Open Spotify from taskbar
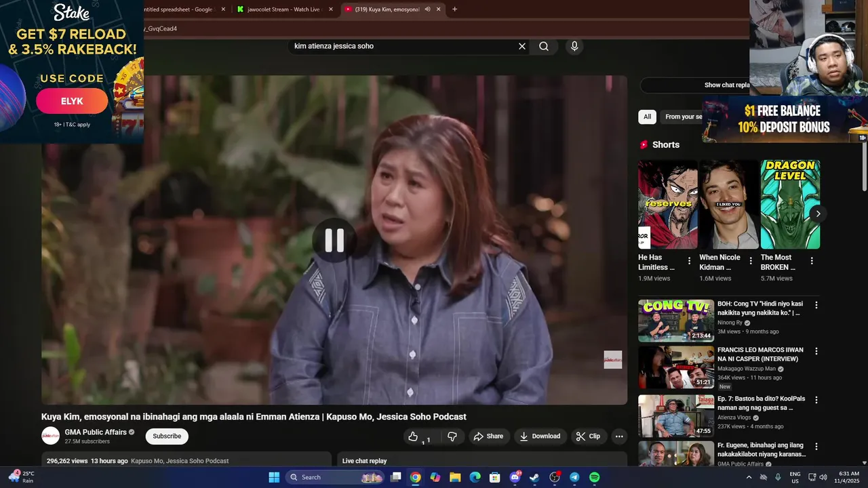The height and width of the screenshot is (488, 868). [594, 477]
